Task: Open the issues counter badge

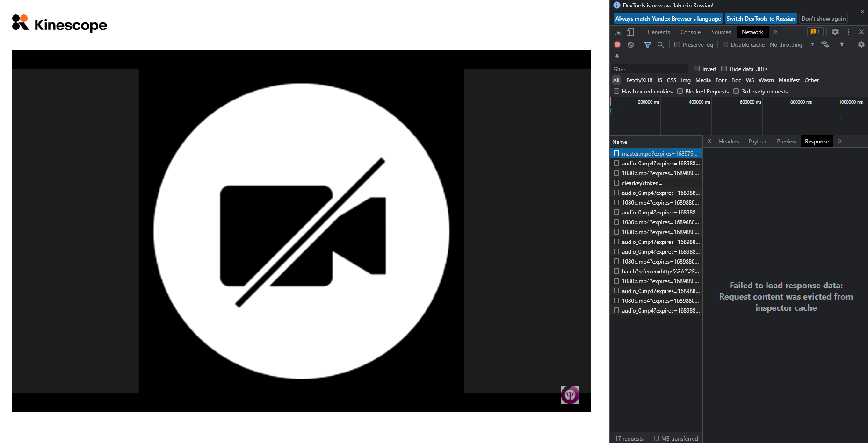Action: [x=815, y=32]
